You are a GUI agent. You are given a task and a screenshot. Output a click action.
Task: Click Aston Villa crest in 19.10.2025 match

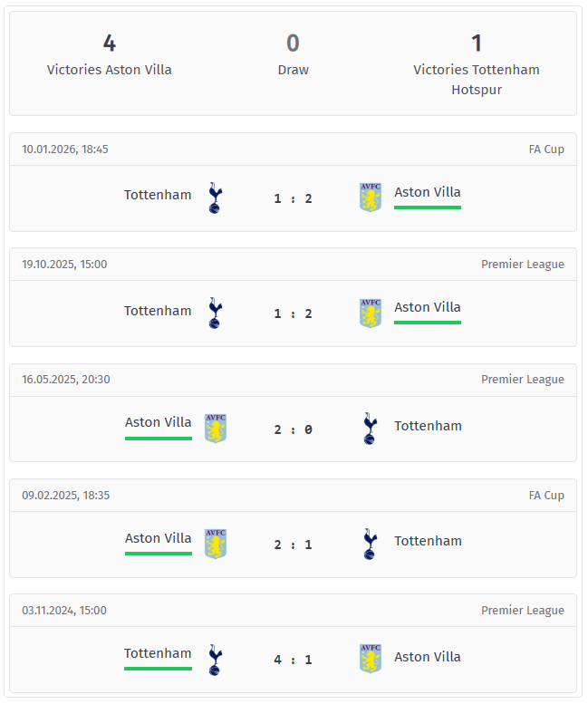point(371,313)
